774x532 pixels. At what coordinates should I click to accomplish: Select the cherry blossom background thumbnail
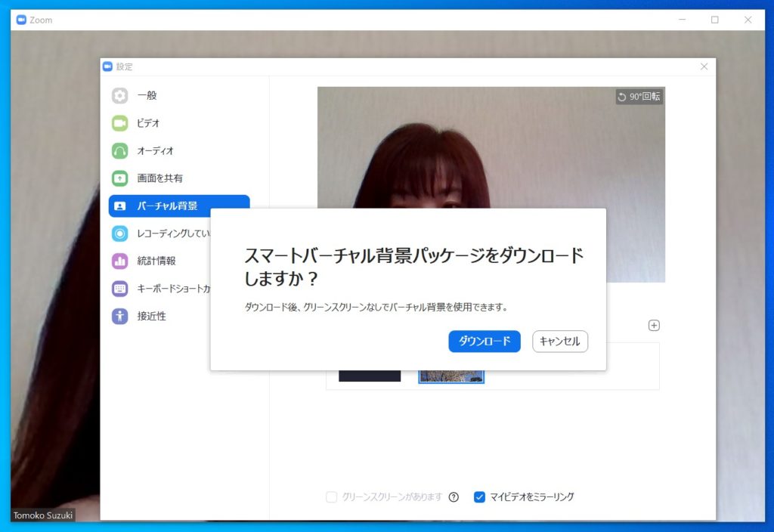[x=451, y=376]
